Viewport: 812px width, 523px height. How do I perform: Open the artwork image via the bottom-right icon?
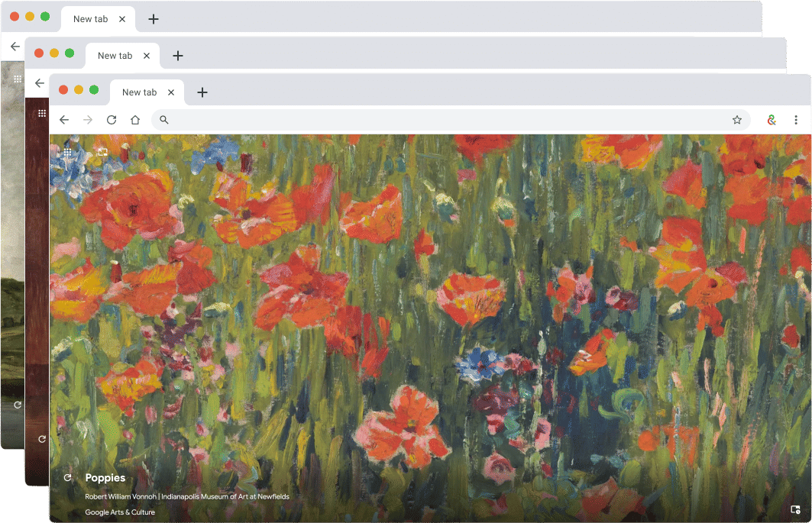[794, 508]
